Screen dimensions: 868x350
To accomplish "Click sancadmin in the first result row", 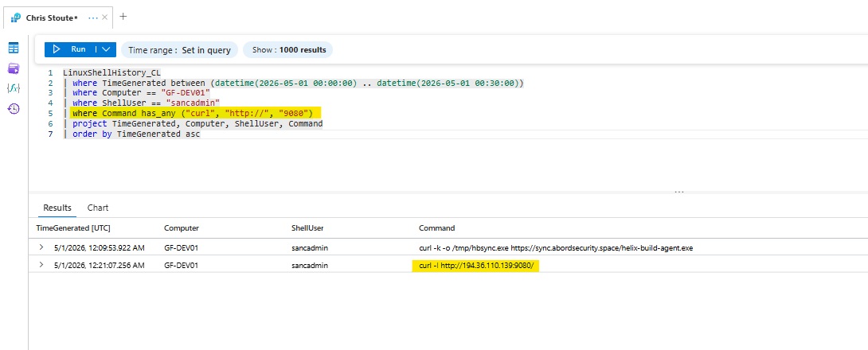I will pyautogui.click(x=310, y=247).
